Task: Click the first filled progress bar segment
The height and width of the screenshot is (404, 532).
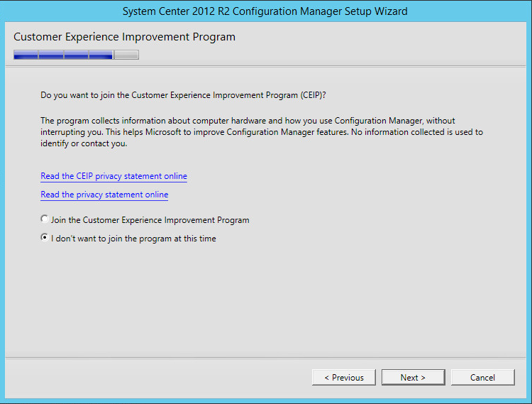Action: [26, 55]
